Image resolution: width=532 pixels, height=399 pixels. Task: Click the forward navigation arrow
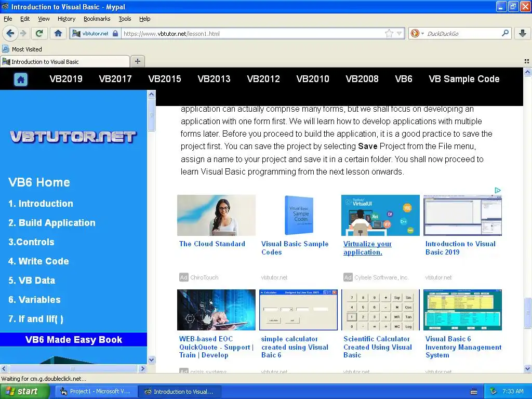(x=23, y=33)
